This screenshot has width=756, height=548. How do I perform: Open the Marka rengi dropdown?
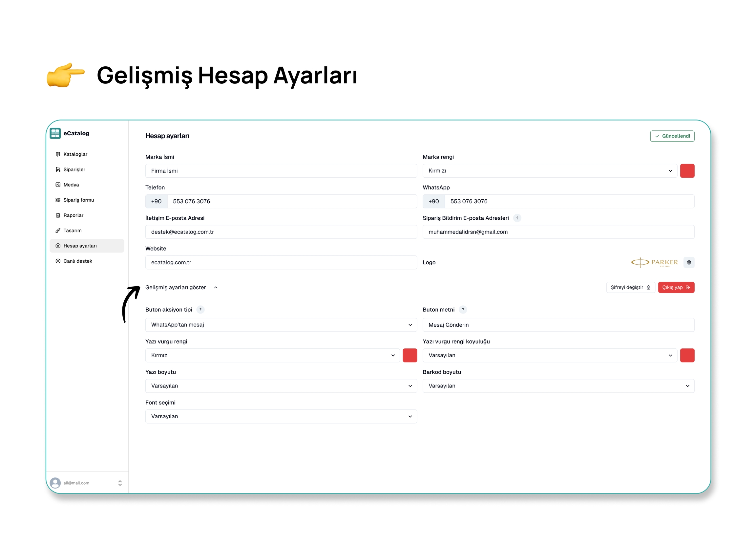pos(550,171)
